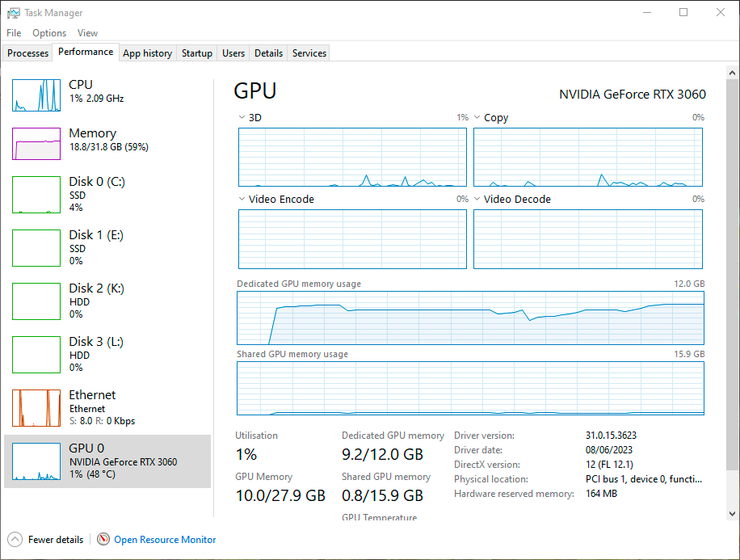Select the GPU 0 graph thumbnail
The width and height of the screenshot is (740, 560).
coord(36,461)
